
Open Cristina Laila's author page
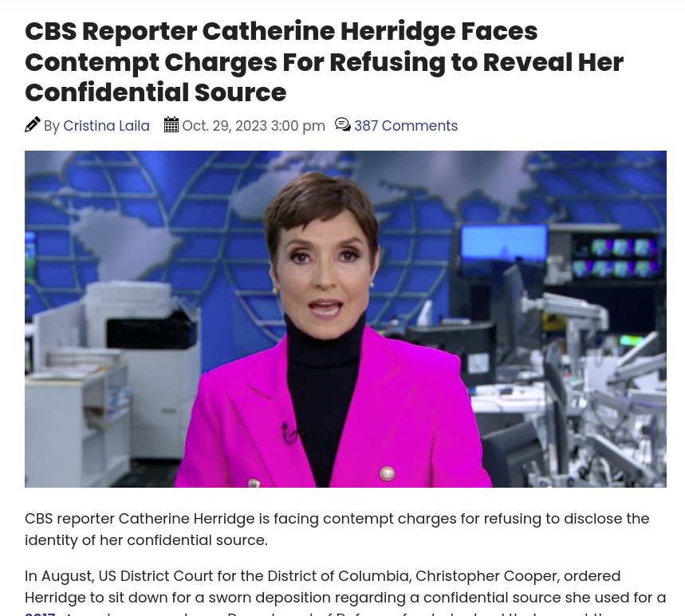click(106, 126)
